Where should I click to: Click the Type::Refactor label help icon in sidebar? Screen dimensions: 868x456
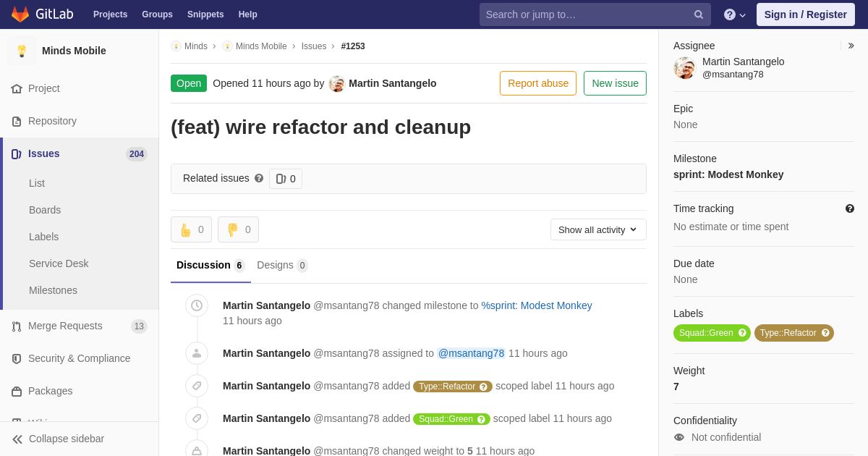[825, 333]
